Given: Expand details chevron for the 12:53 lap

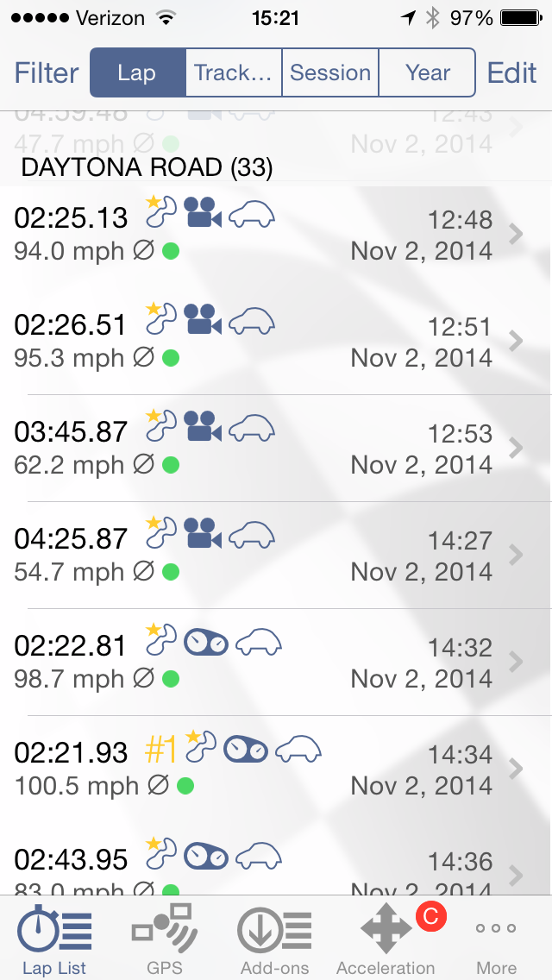Looking at the screenshot, I should [516, 448].
